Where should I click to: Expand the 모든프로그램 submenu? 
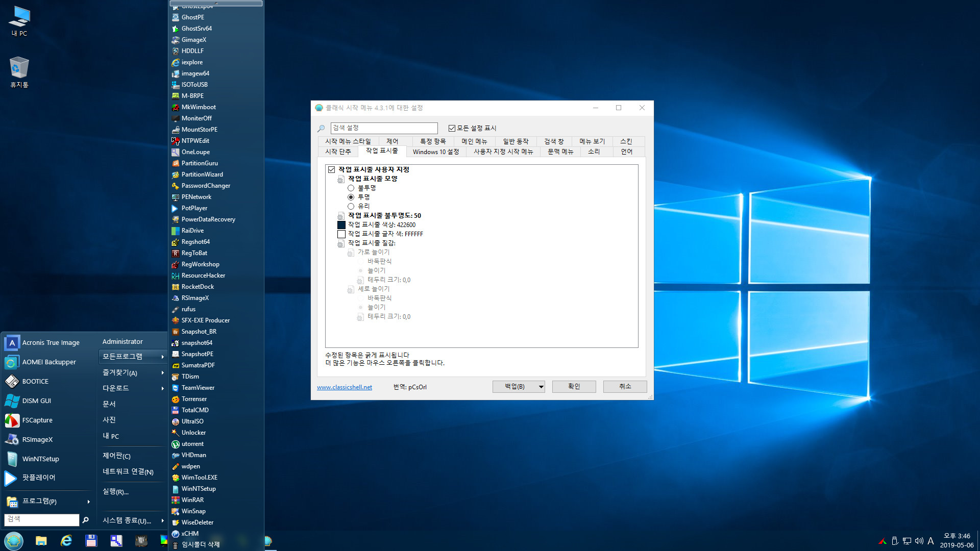[x=133, y=357]
